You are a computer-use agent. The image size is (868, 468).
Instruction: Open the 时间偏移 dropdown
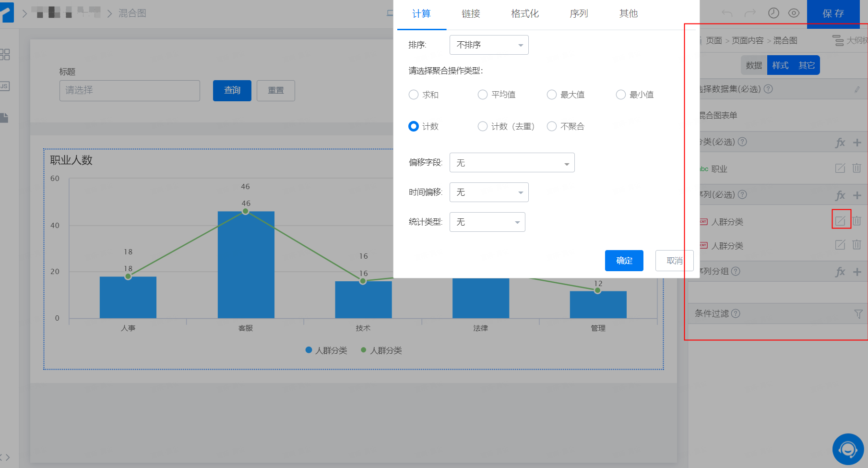point(489,192)
